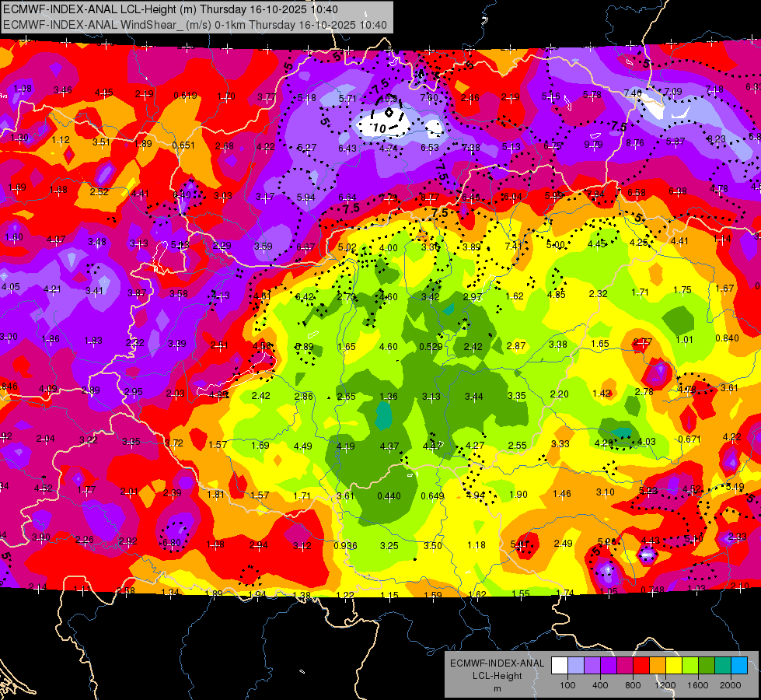
Task: Click the wind shear value 4.00
Action: [x=388, y=248]
